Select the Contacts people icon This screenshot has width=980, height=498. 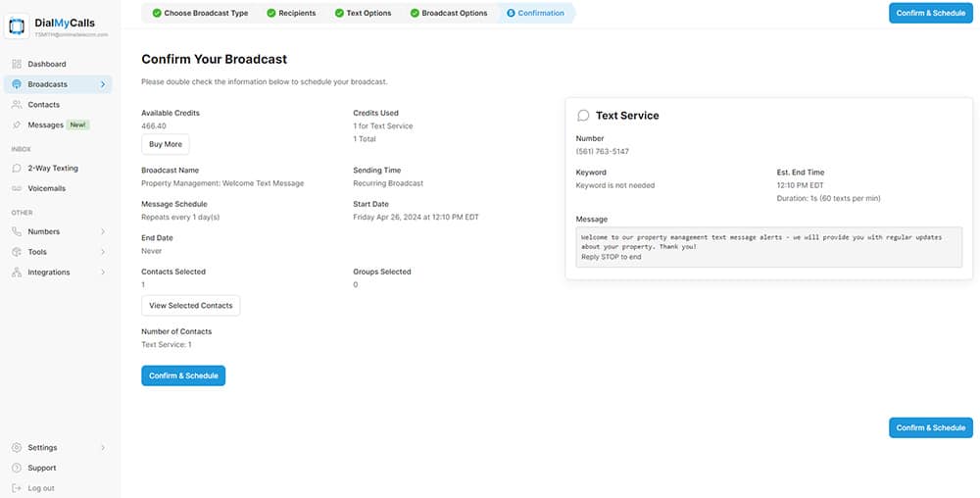tap(17, 105)
